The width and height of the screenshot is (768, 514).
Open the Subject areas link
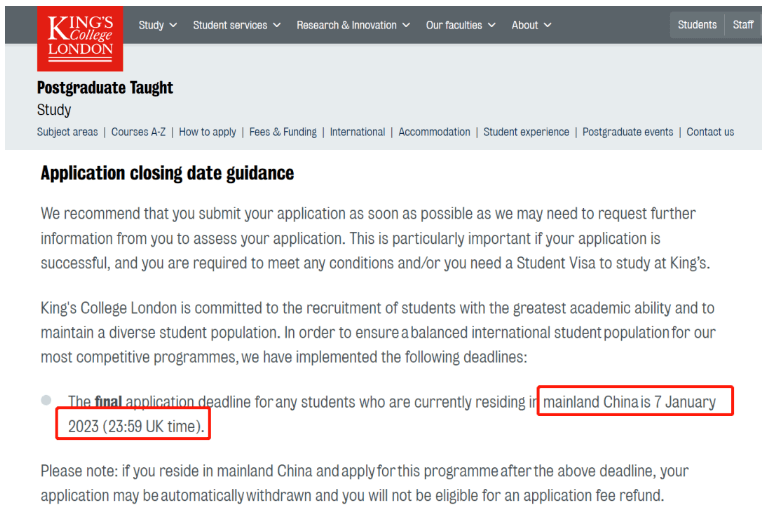[x=68, y=132]
